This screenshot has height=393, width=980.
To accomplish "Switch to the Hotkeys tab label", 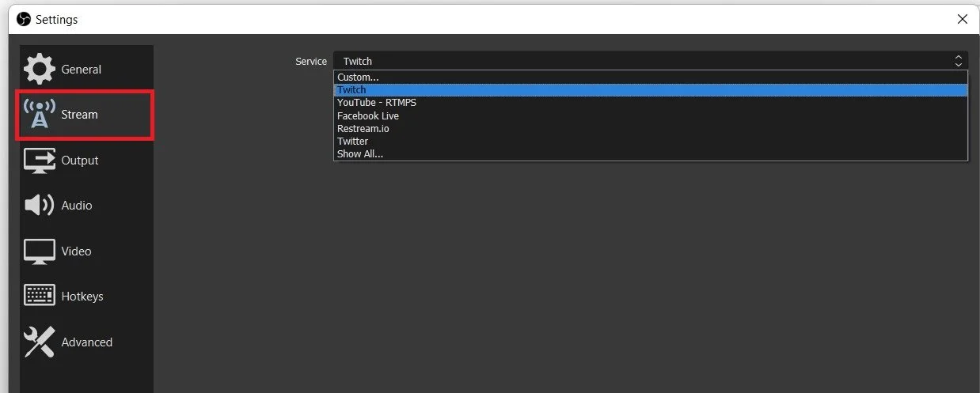I will (82, 297).
